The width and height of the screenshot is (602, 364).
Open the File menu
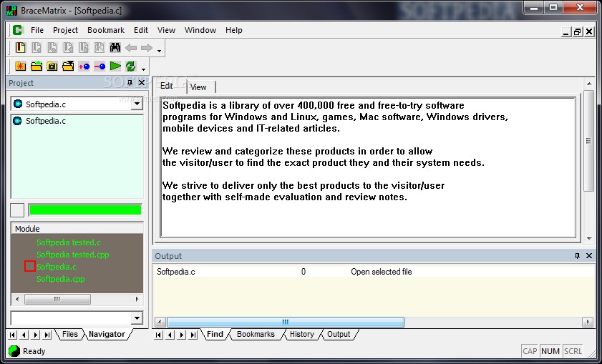tap(37, 30)
